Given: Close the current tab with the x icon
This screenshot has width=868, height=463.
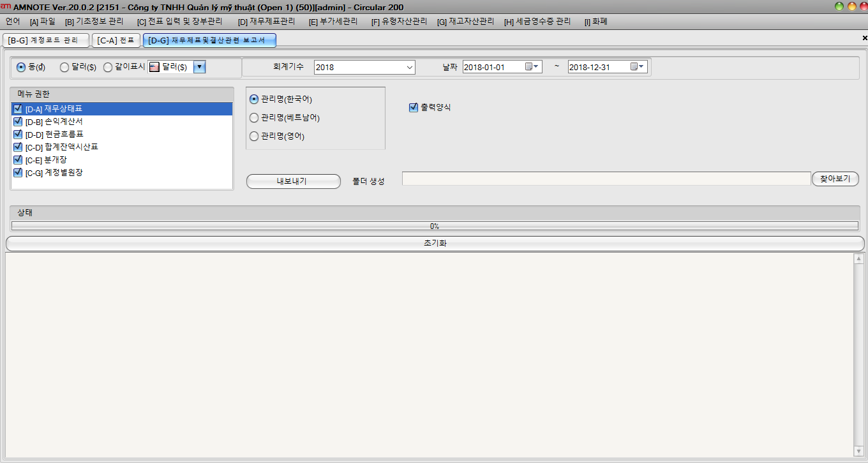Looking at the screenshot, I should (x=864, y=38).
